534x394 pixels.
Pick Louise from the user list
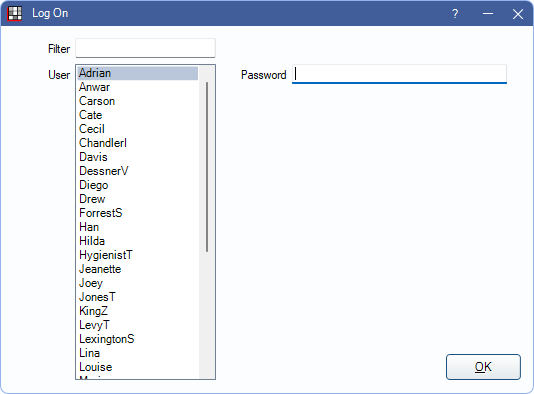coord(138,367)
